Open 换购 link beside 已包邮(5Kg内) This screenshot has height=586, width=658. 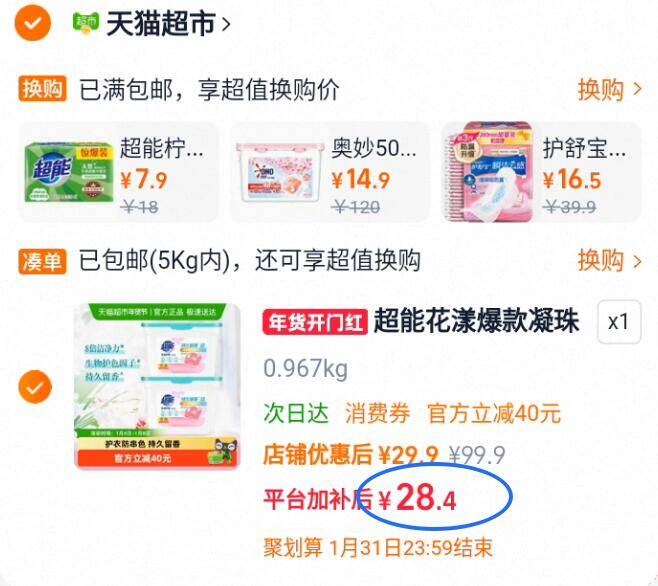pos(609,260)
